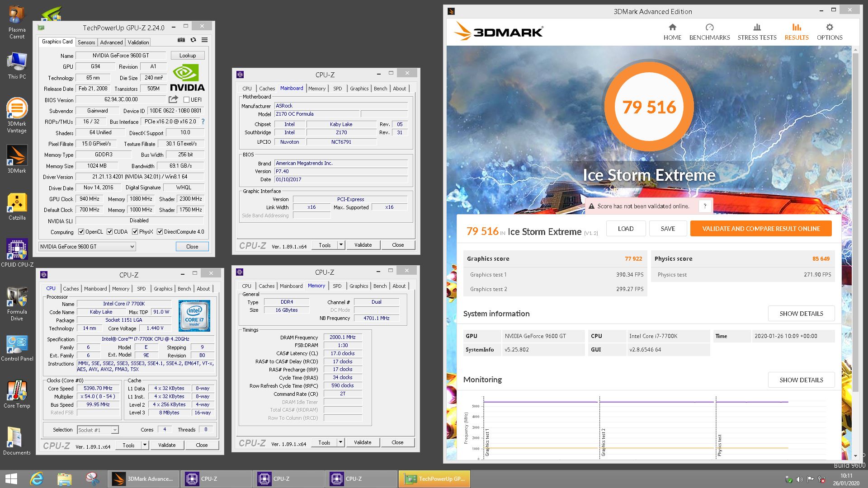The width and height of the screenshot is (868, 488).
Task: Select SPD tab in CPU-Z Mainboard window
Action: click(338, 89)
